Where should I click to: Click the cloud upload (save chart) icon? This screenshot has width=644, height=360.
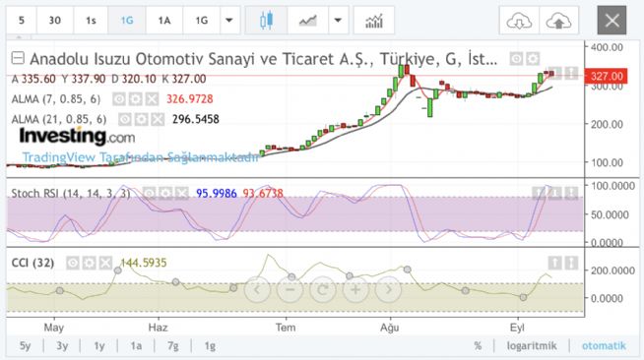coord(558,20)
